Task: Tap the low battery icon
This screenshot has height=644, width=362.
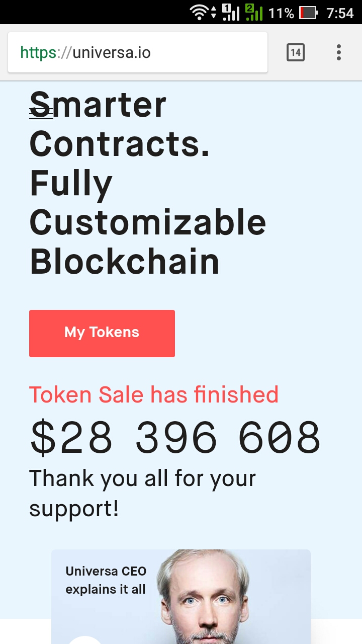Action: pyautogui.click(x=308, y=12)
